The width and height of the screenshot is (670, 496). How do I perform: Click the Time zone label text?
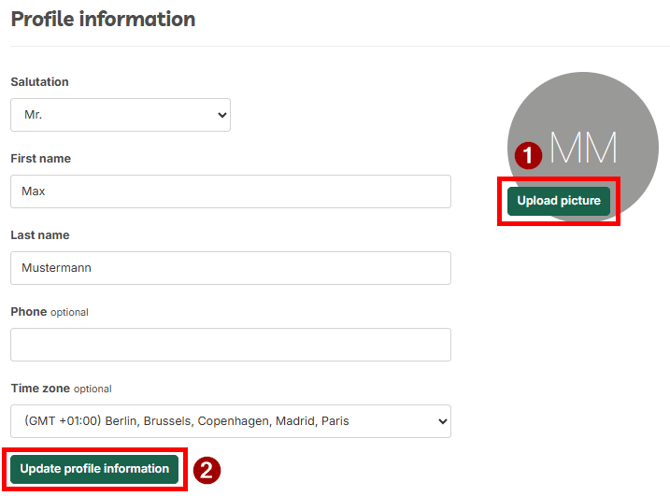coord(40,388)
